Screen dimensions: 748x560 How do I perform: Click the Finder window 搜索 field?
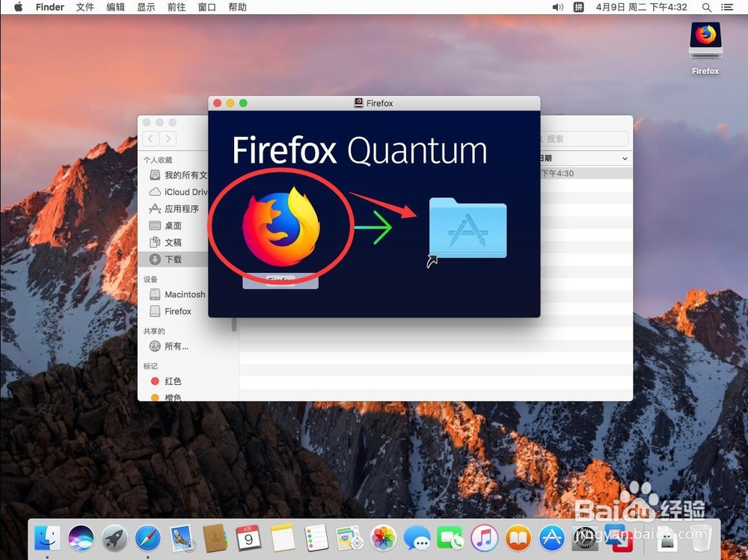click(584, 139)
